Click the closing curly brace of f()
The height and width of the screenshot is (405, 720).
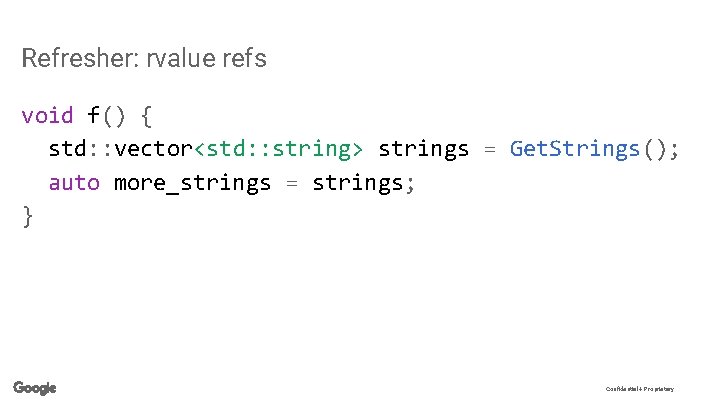point(28,216)
